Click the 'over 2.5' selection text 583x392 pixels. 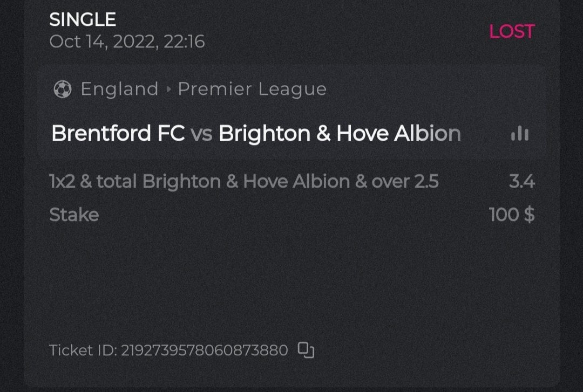(x=405, y=182)
